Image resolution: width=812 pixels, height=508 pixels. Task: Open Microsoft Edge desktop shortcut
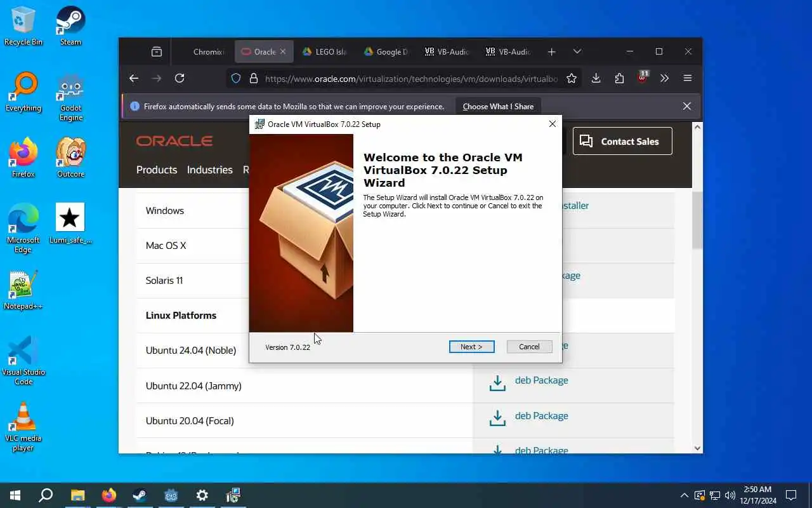pos(23,229)
